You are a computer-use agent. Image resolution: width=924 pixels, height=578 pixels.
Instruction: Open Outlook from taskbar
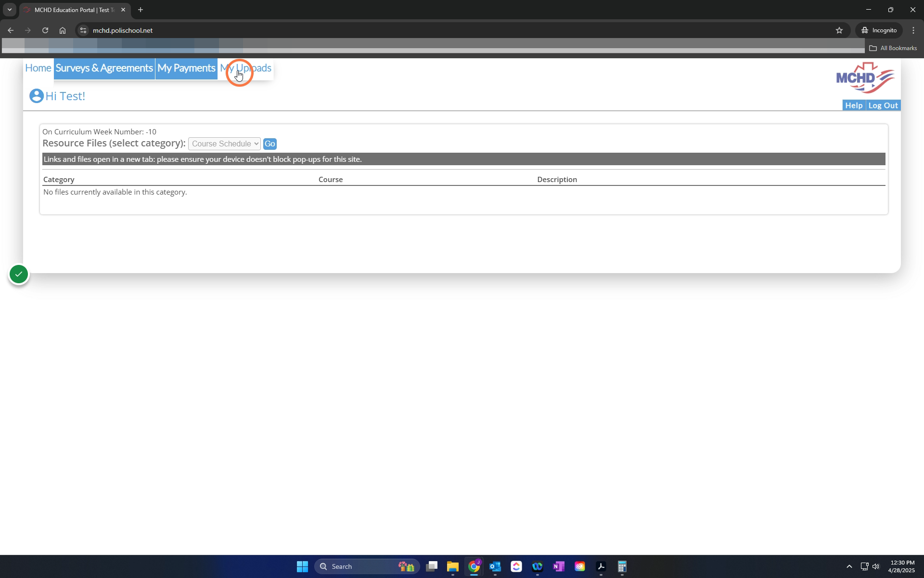(495, 566)
